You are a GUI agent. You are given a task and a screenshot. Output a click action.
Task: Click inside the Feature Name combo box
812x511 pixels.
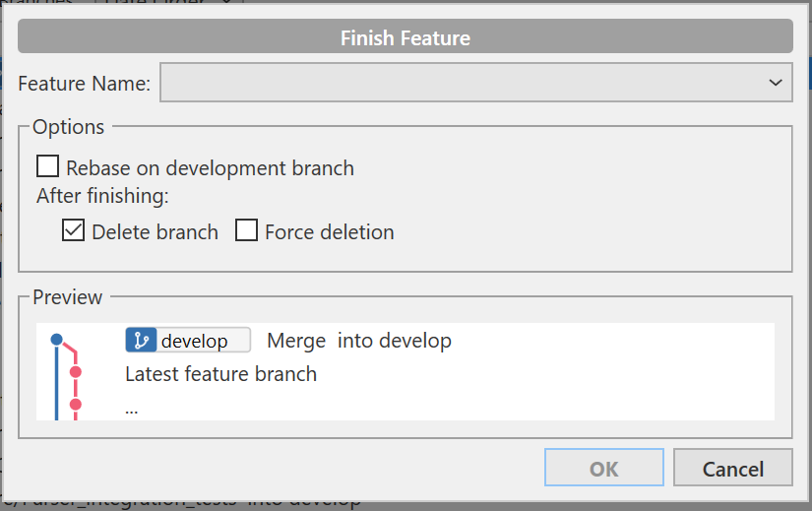476,83
